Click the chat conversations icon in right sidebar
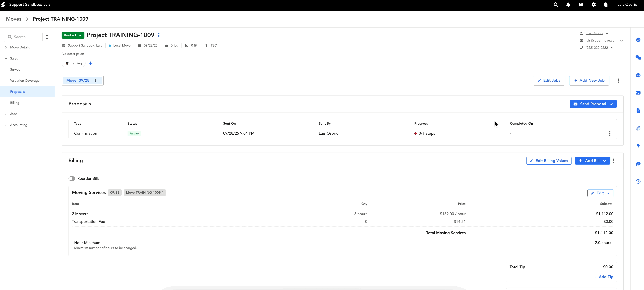Viewport: 644px width, 290px height. click(638, 57)
